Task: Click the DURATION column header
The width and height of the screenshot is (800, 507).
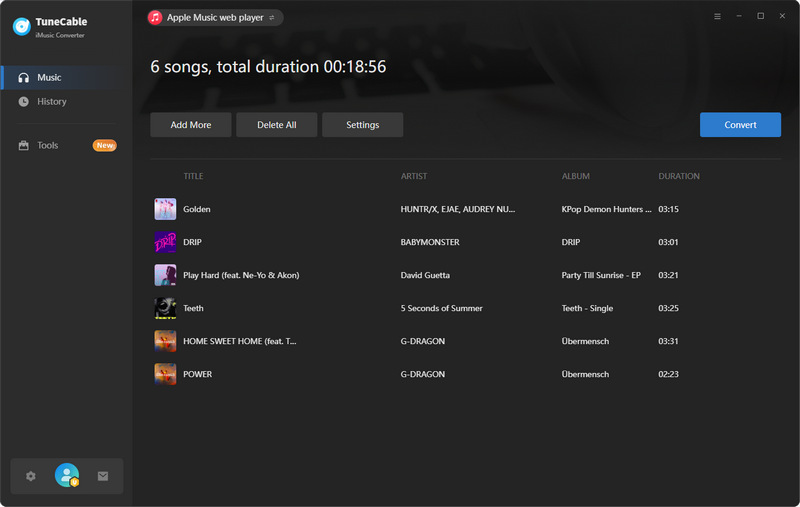Action: click(678, 177)
